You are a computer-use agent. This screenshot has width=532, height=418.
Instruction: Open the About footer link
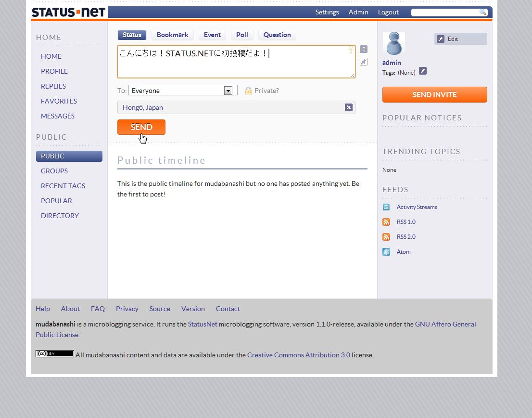[x=70, y=309]
